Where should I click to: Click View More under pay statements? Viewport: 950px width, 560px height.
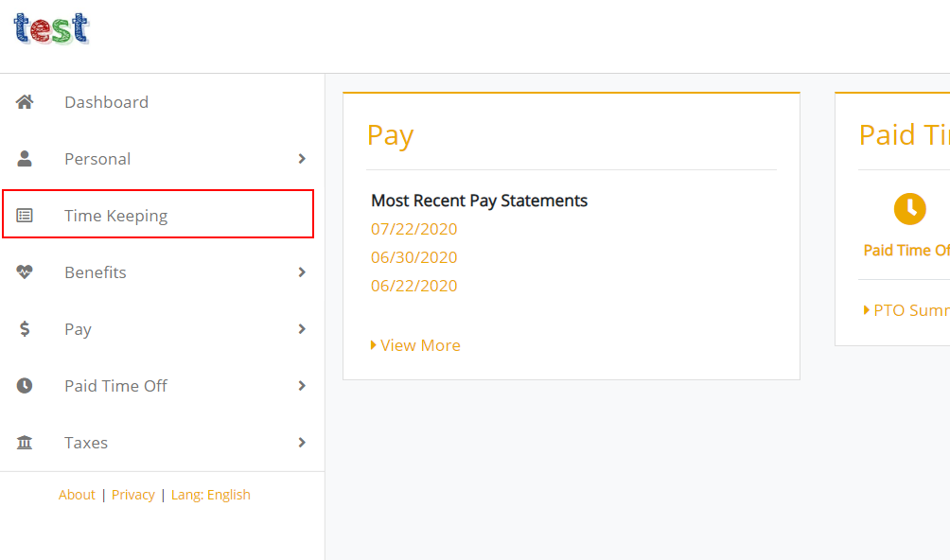(x=419, y=345)
